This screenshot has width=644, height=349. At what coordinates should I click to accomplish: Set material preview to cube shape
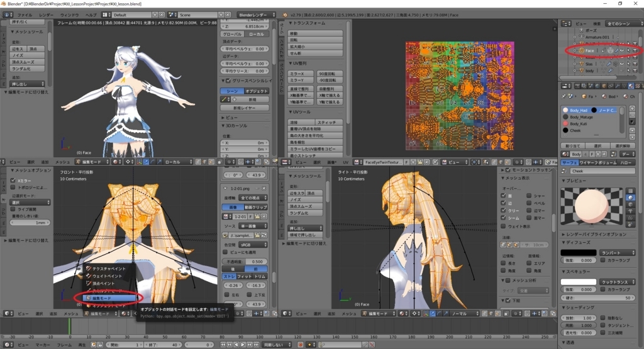tap(630, 204)
